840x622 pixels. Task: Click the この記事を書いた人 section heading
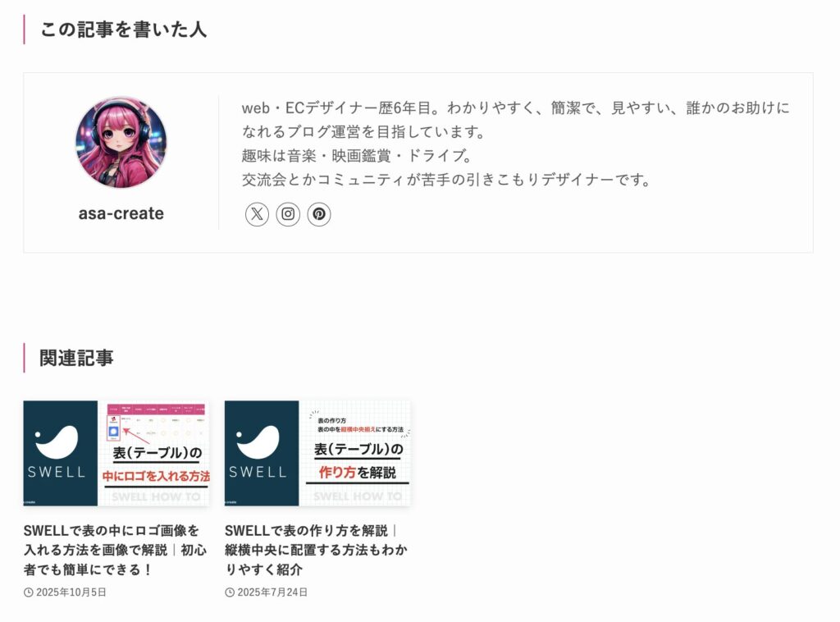123,30
